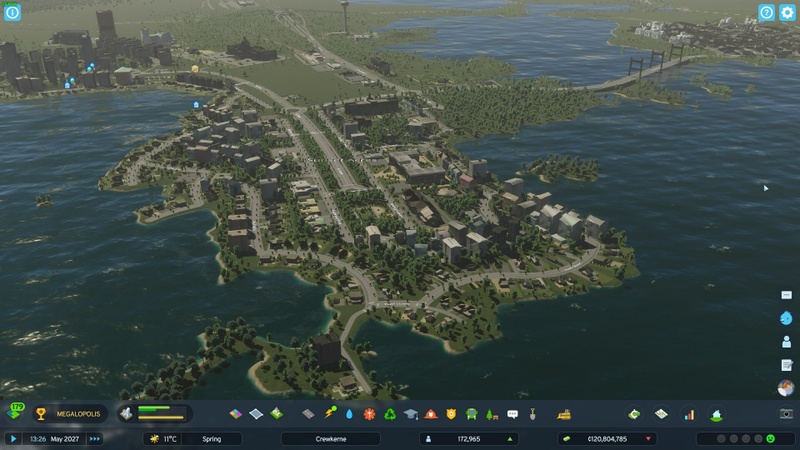Open the Electricity menu
The height and width of the screenshot is (450, 800).
coord(330,413)
